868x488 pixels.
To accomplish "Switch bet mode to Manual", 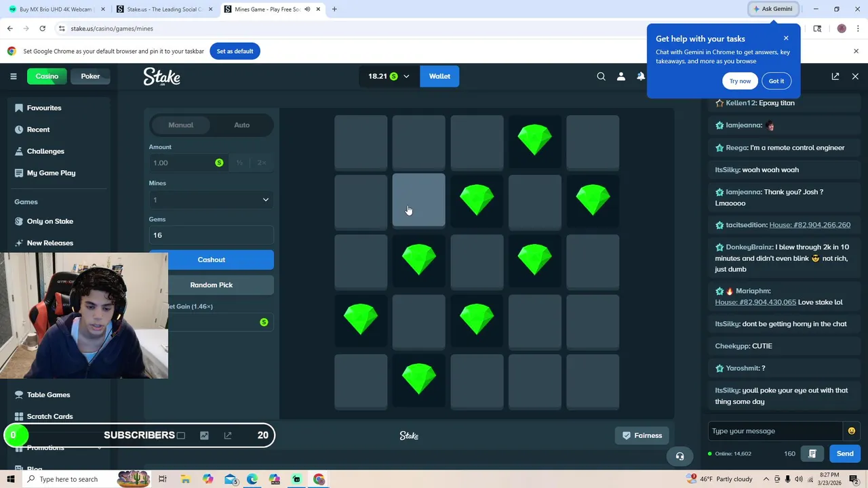I will [180, 125].
